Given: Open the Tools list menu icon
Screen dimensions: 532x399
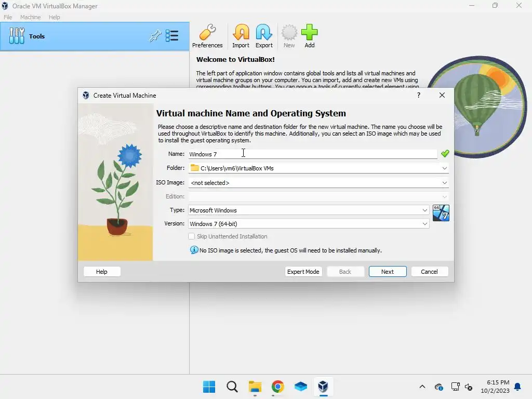Looking at the screenshot, I should [x=172, y=36].
